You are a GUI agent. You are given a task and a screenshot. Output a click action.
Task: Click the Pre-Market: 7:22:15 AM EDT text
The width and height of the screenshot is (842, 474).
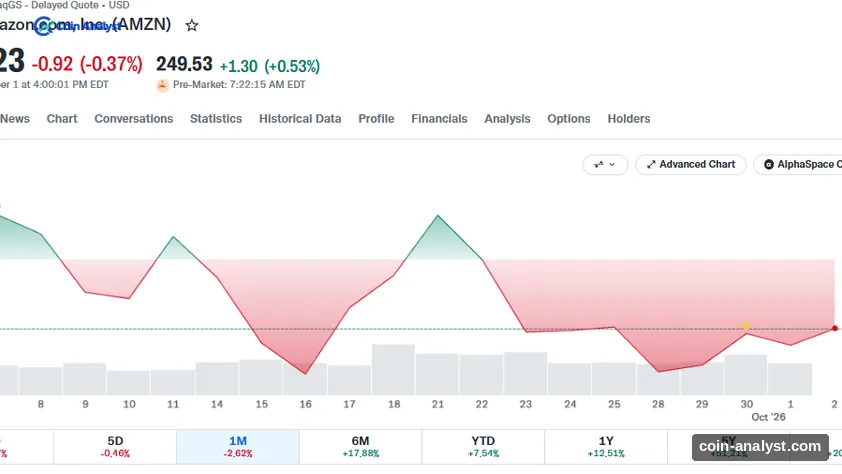tap(239, 85)
